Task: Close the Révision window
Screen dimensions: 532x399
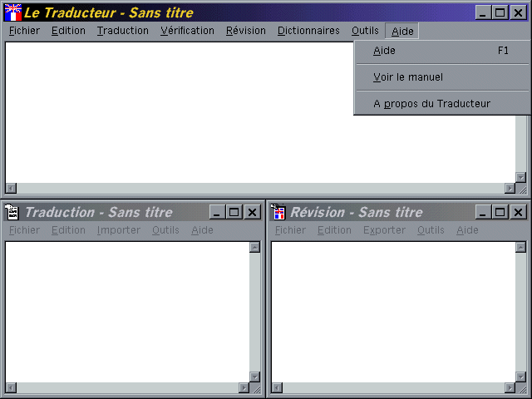Action: click(518, 213)
